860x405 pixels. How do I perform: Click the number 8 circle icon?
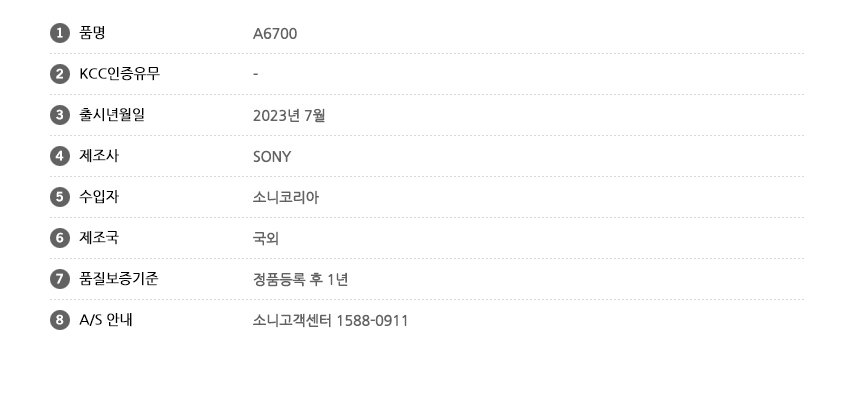59,320
